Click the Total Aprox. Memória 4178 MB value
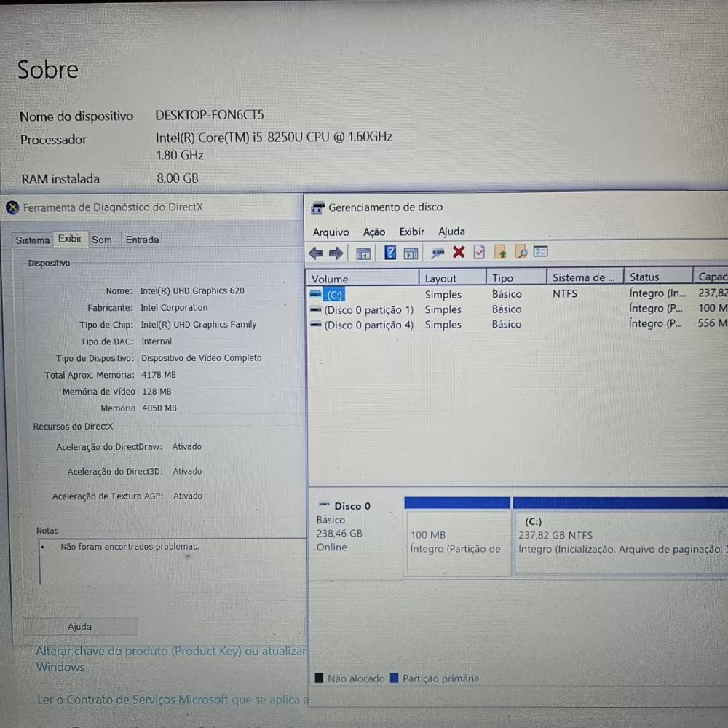 tap(159, 375)
